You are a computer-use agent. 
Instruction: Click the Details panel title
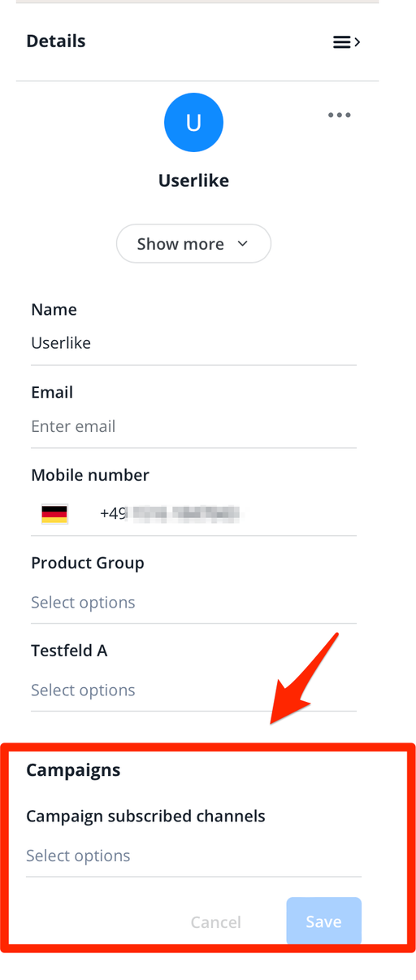click(56, 41)
